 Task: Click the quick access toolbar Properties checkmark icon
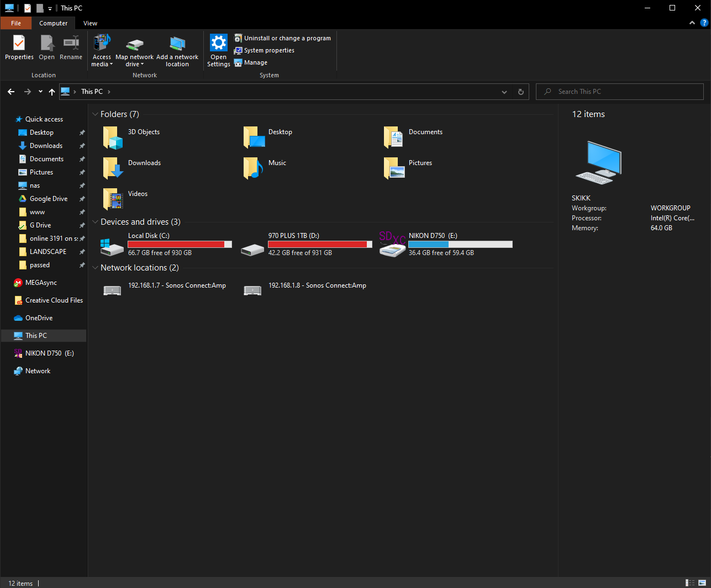[28, 8]
